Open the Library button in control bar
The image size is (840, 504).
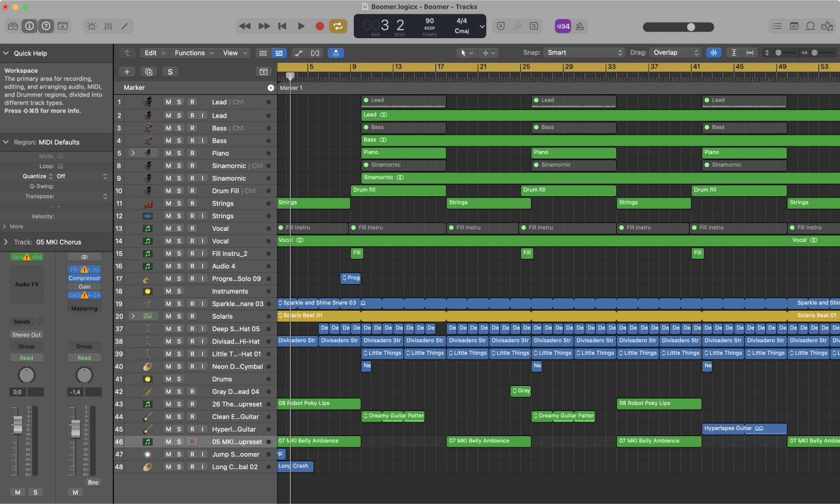[x=13, y=26]
